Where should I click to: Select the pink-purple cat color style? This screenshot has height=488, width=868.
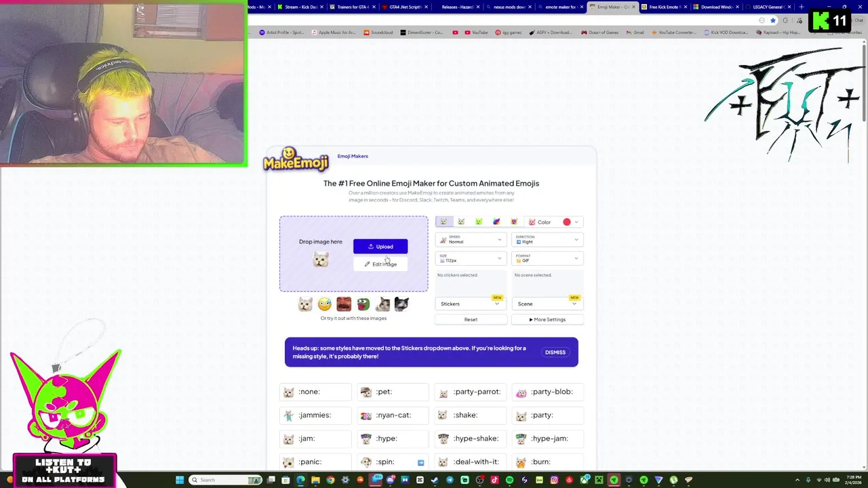pyautogui.click(x=514, y=222)
